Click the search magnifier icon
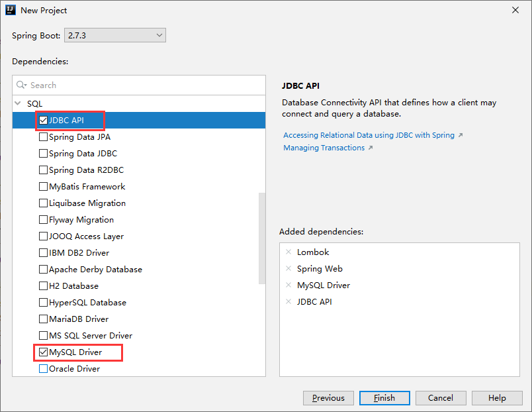The image size is (532, 412). (21, 85)
